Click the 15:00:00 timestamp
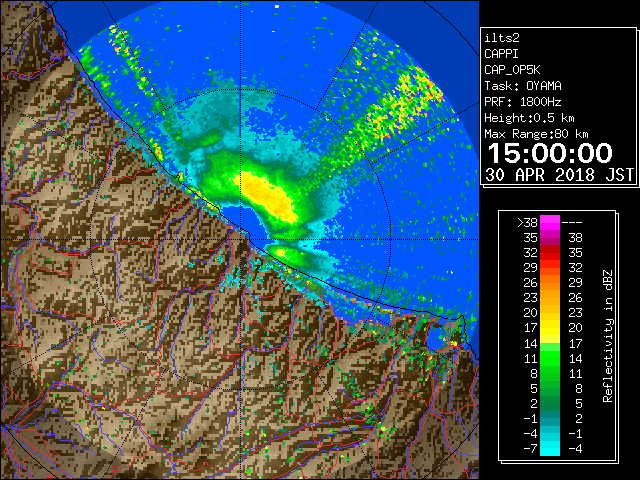Screen dimensions: 640x480 point(550,153)
